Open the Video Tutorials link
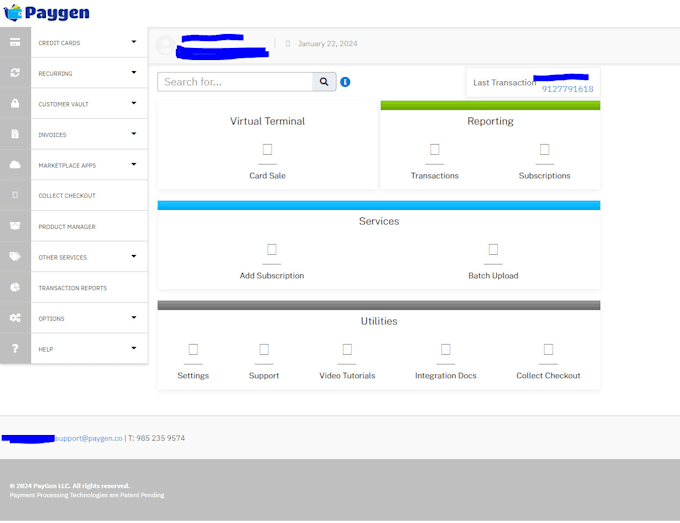This screenshot has width=680, height=523. tap(347, 376)
